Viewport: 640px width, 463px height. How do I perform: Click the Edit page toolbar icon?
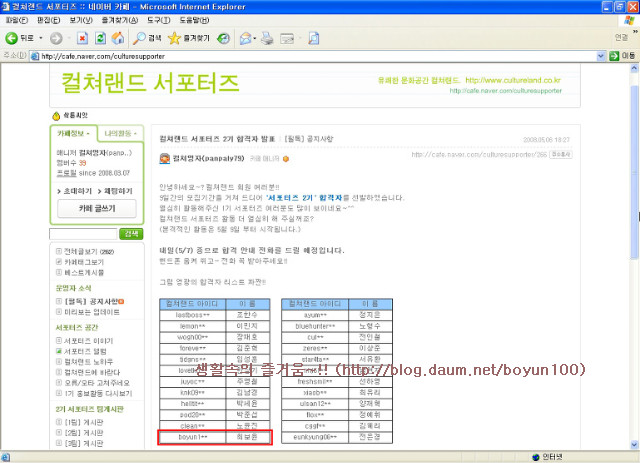pyautogui.click(x=287, y=38)
